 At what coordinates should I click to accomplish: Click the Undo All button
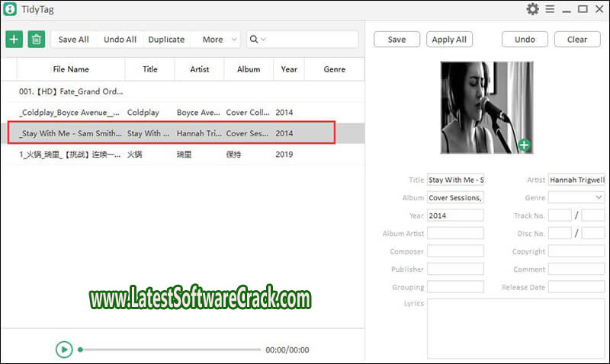click(x=120, y=40)
